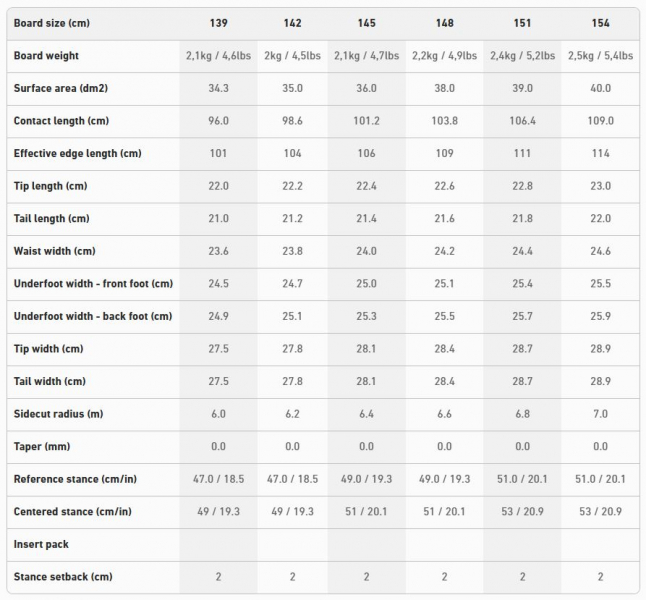
Task: Click the 25.4 underfoot front foot value
Action: click(x=522, y=284)
